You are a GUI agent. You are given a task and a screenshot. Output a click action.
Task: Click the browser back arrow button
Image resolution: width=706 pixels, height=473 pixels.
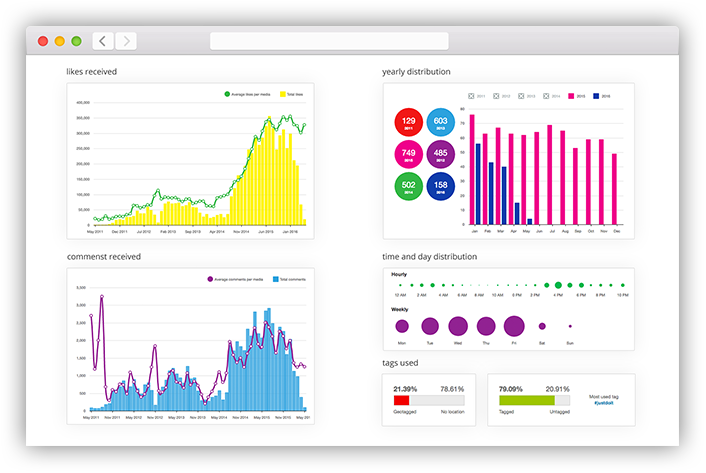[x=103, y=41]
